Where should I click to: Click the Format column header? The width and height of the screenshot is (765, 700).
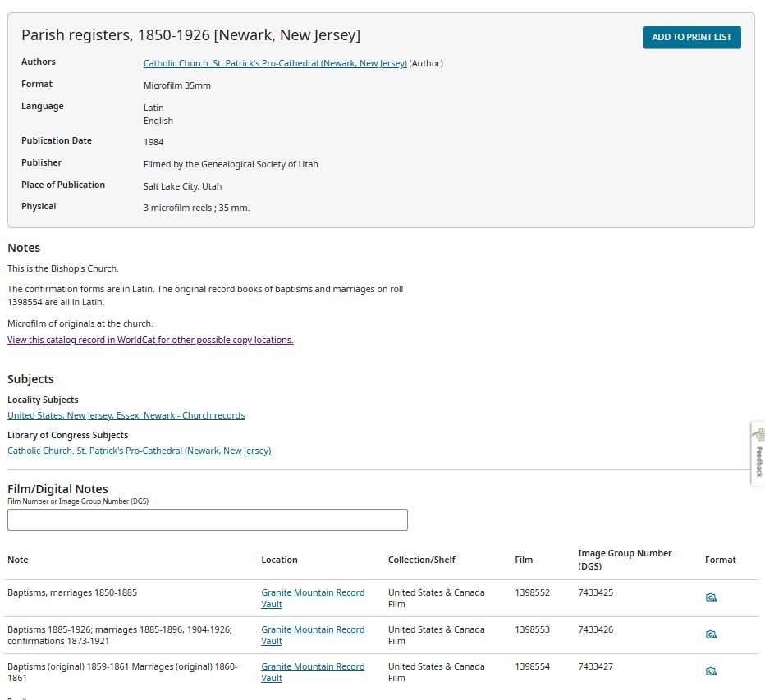tap(720, 560)
